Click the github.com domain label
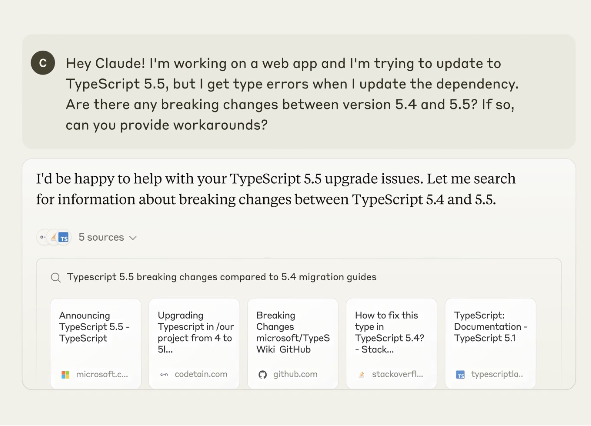 [x=295, y=374]
